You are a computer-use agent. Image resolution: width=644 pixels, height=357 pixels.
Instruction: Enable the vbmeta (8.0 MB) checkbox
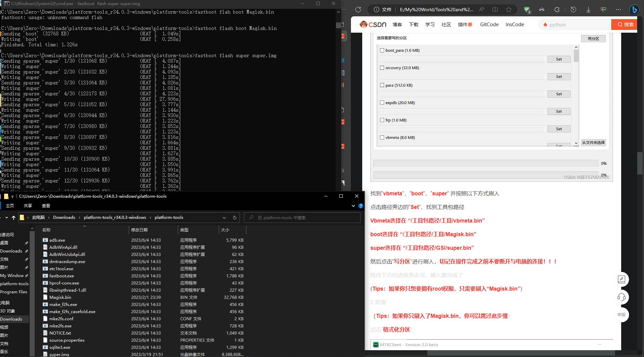[x=382, y=137]
